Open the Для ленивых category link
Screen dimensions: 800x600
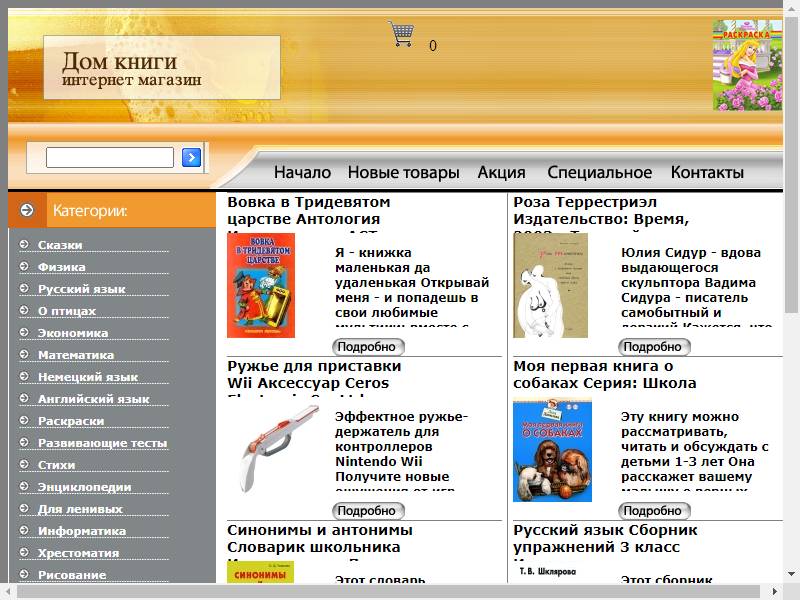pos(80,508)
